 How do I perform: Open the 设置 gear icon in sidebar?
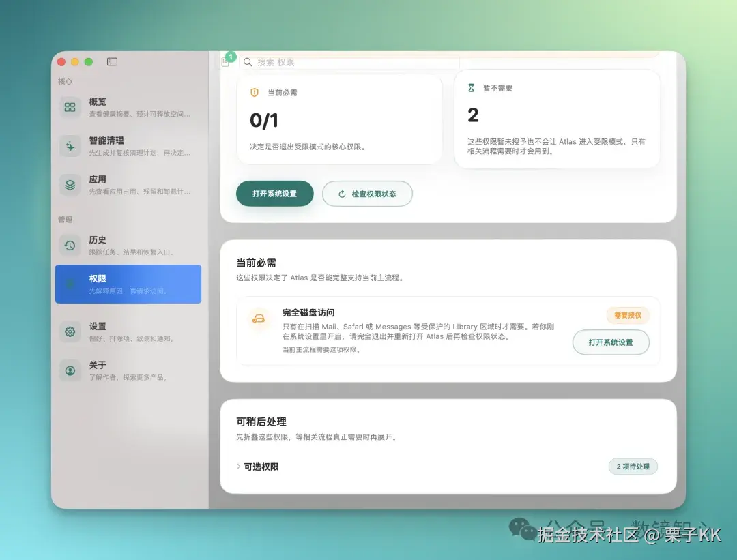click(69, 331)
